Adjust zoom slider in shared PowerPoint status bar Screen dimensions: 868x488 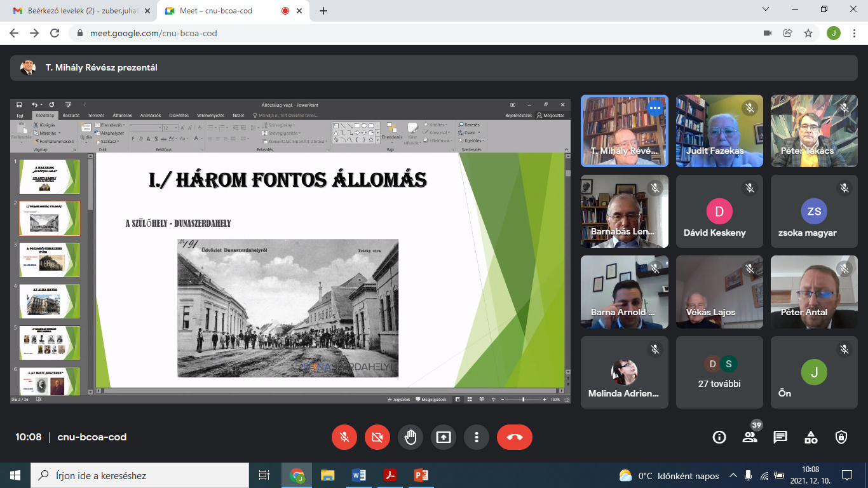(x=523, y=400)
